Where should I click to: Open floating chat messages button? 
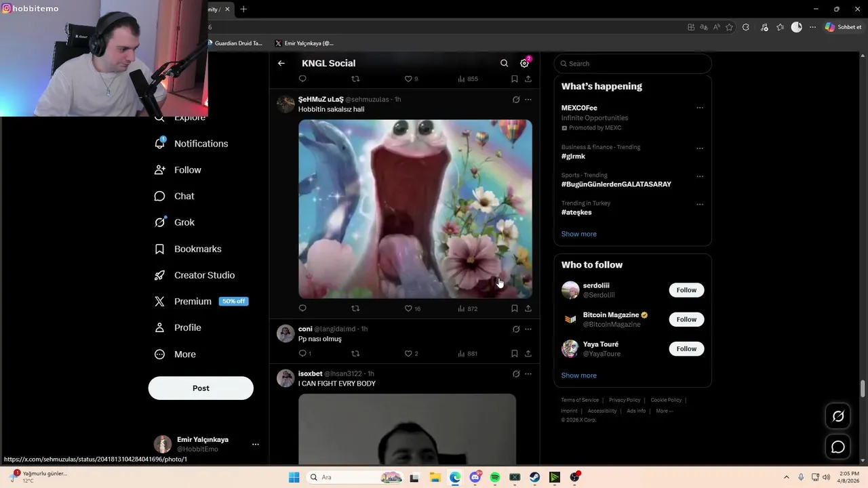(838, 447)
